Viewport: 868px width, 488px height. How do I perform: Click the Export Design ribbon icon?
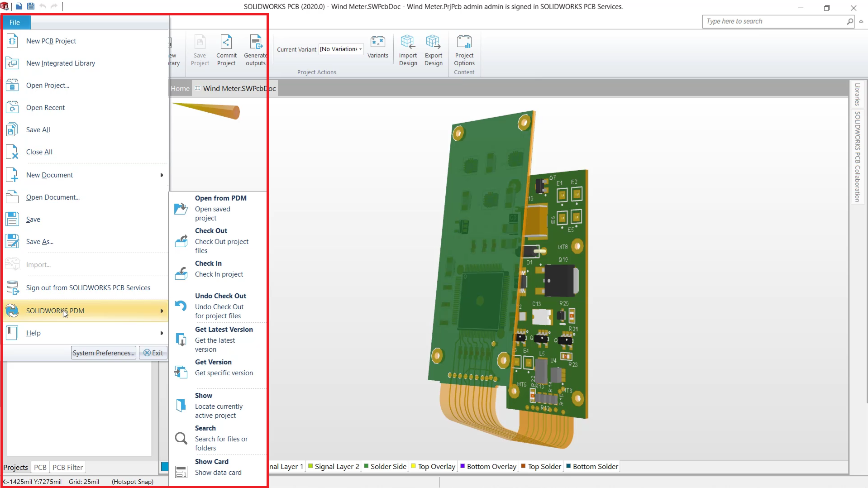pos(433,42)
